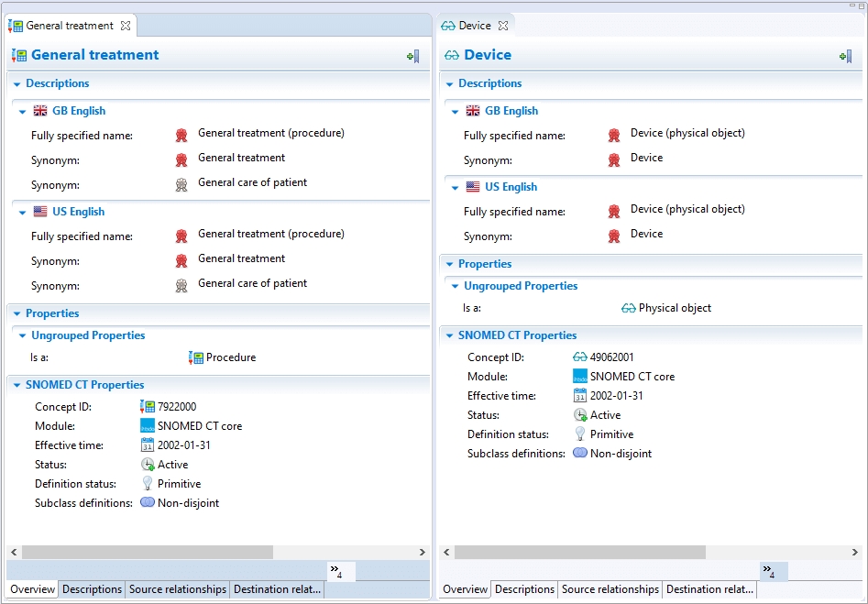Switch to Descriptions tab in Device pane
Viewport: 868px width, 604px height.
click(x=524, y=589)
